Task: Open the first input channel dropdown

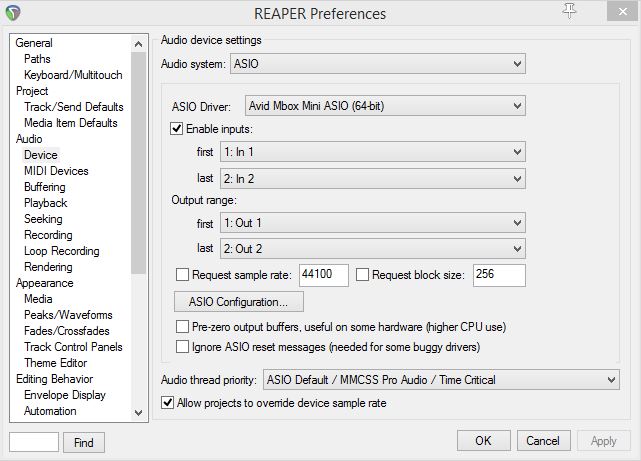Action: click(x=373, y=151)
